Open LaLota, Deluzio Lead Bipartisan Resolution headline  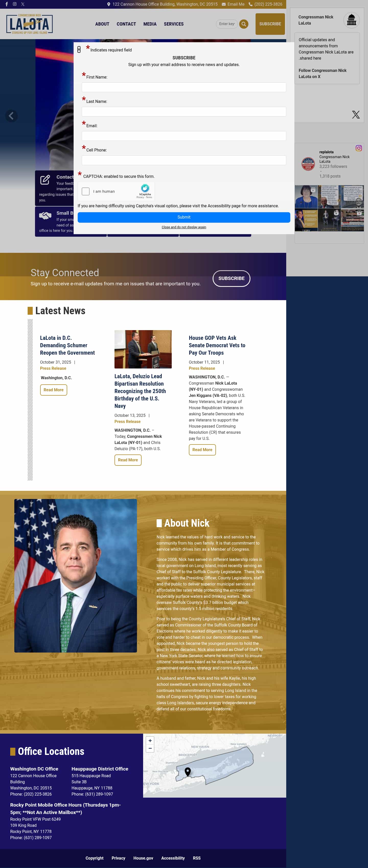(x=140, y=391)
